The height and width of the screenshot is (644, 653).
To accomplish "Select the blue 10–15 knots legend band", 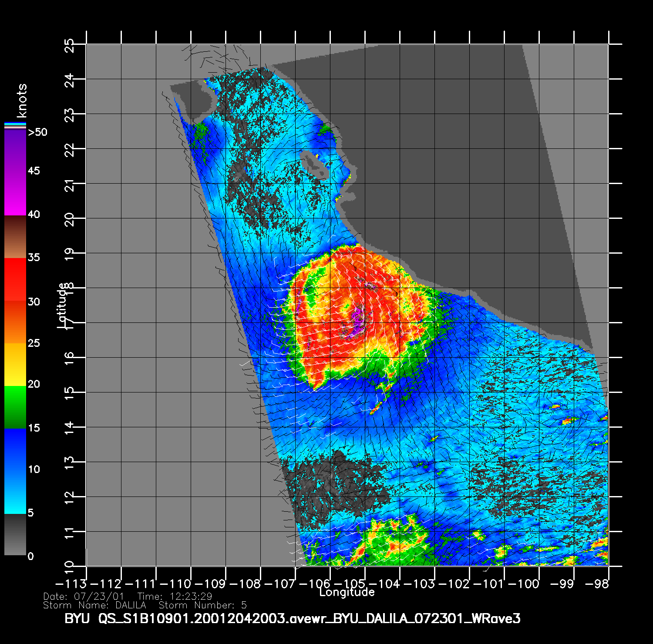I will point(15,449).
